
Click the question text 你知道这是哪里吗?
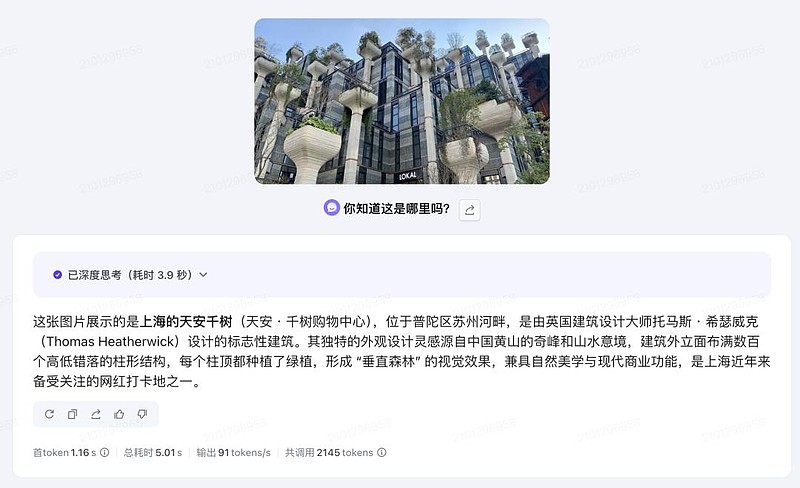(x=396, y=208)
